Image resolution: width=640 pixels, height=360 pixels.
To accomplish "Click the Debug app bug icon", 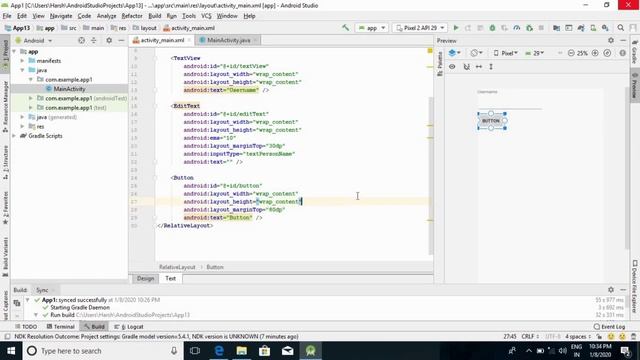I will coord(492,28).
